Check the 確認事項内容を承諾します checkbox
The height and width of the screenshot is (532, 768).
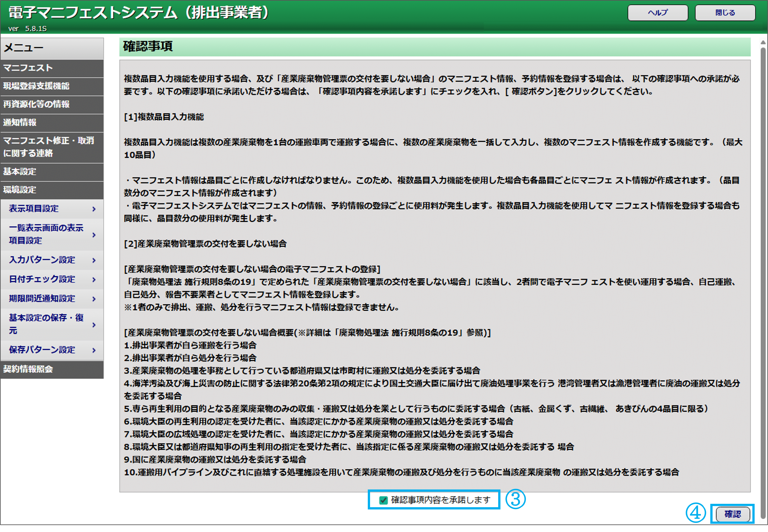click(x=383, y=500)
